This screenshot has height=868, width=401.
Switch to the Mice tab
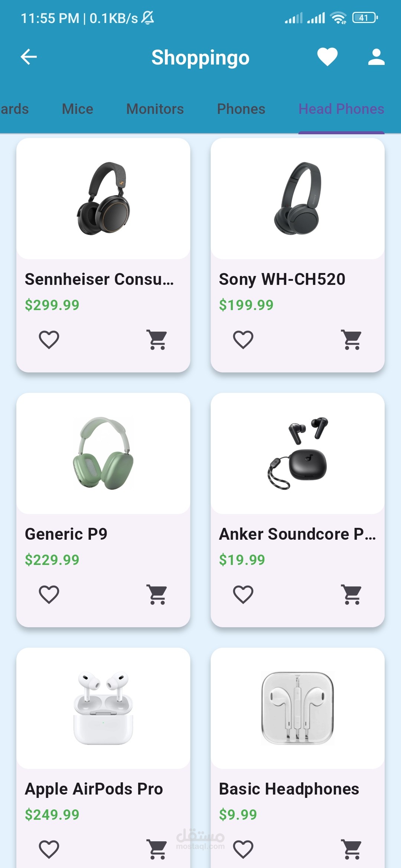[78, 109]
